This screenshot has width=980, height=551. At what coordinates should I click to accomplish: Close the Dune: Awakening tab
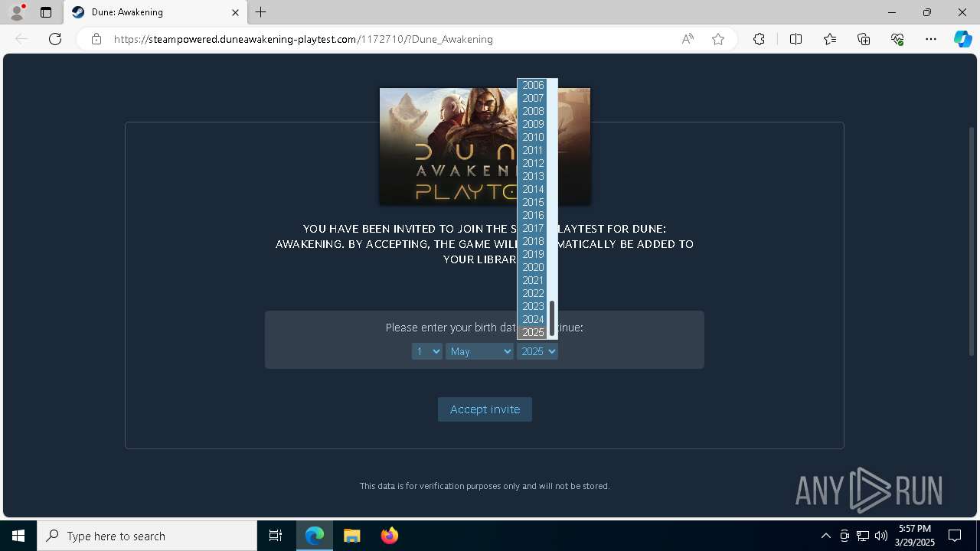(x=235, y=12)
